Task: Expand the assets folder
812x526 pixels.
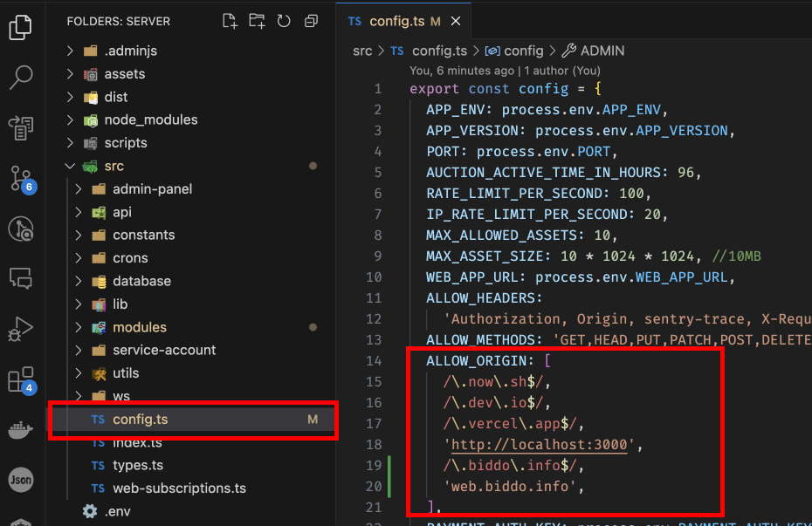Action: [70, 74]
